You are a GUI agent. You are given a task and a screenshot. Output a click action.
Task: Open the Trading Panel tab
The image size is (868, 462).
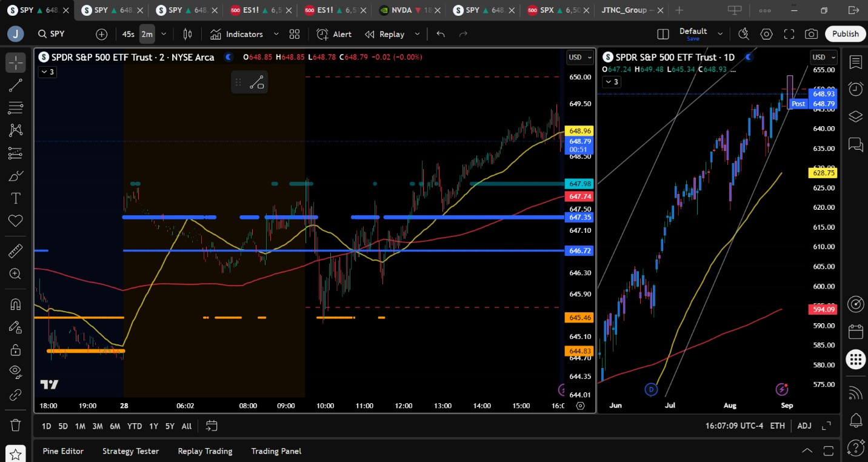(x=276, y=451)
